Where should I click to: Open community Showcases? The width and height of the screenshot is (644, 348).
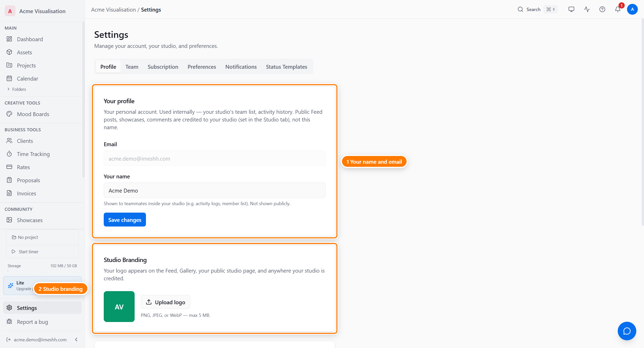42,220
